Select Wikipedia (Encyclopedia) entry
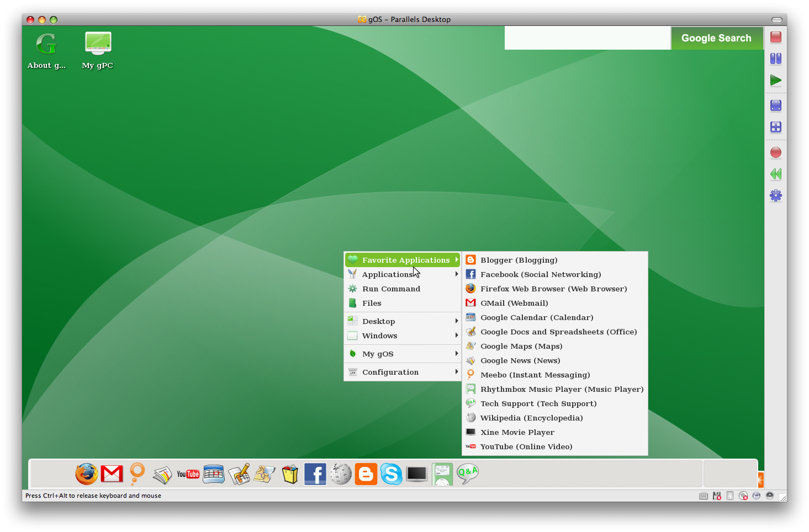 554,418
